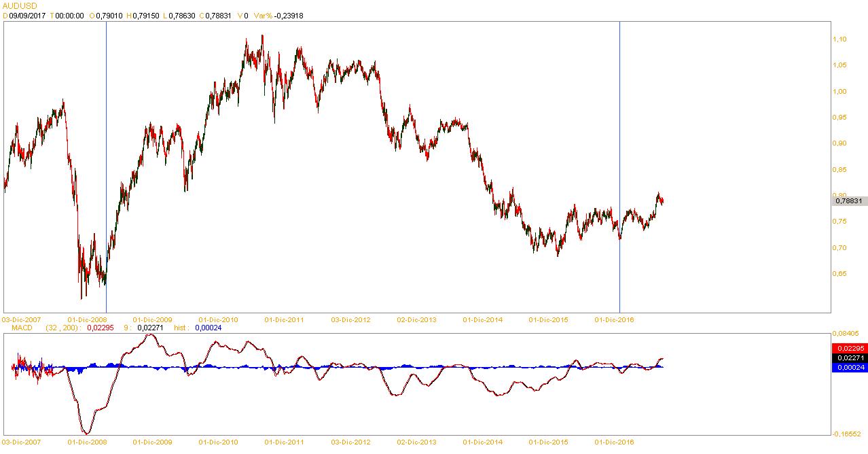Click the black 0,02271 tag on MACD axis
868x454 pixels.
pos(849,357)
